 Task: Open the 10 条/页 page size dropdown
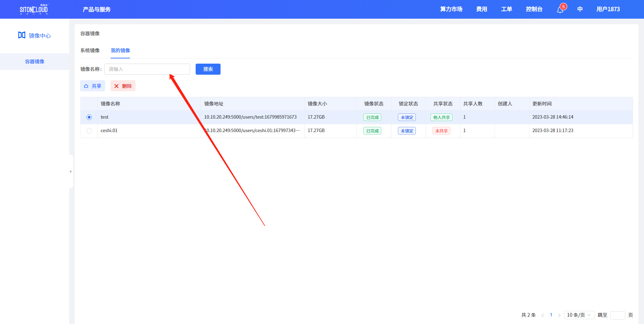579,315
